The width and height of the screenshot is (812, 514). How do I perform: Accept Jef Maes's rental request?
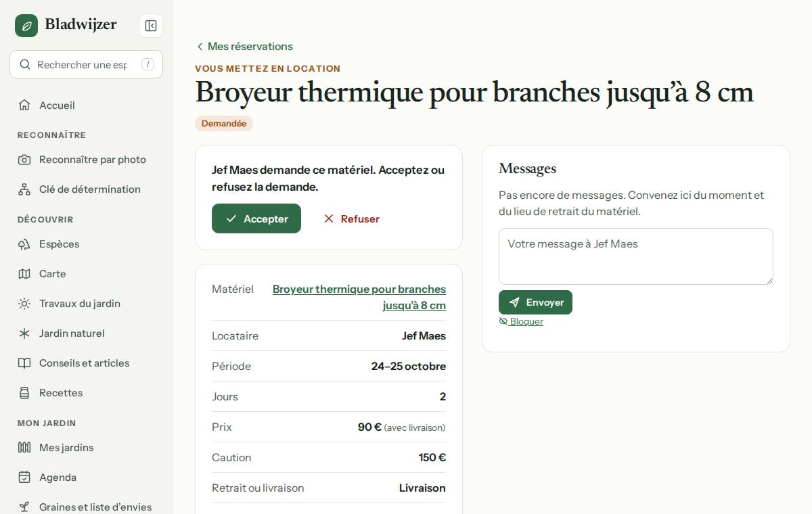pyautogui.click(x=256, y=218)
